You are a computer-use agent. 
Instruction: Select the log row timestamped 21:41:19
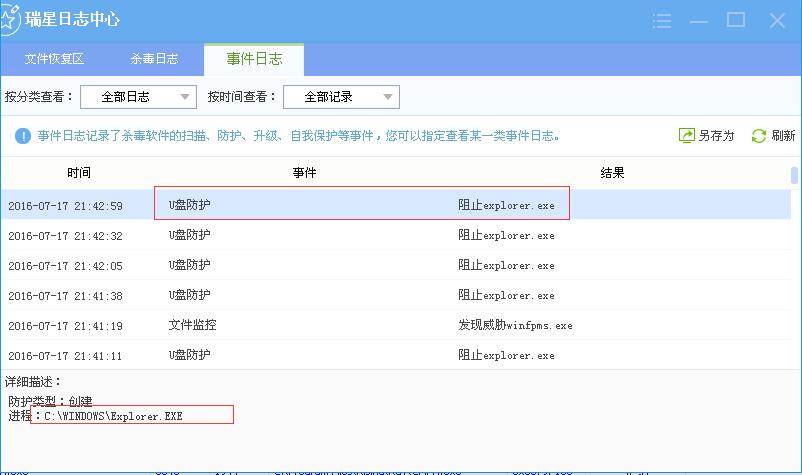[396, 325]
